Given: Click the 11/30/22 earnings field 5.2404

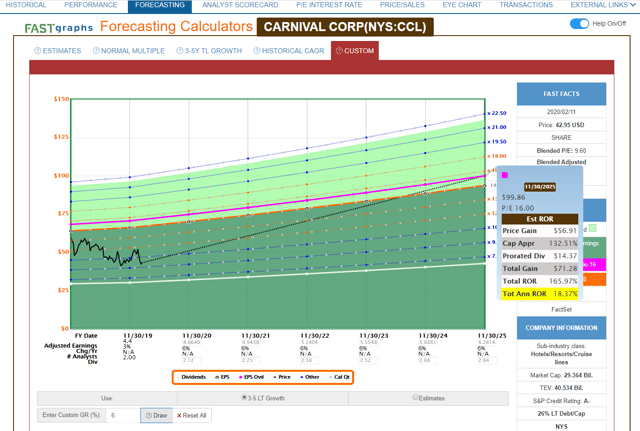Looking at the screenshot, I should pyautogui.click(x=310, y=342).
